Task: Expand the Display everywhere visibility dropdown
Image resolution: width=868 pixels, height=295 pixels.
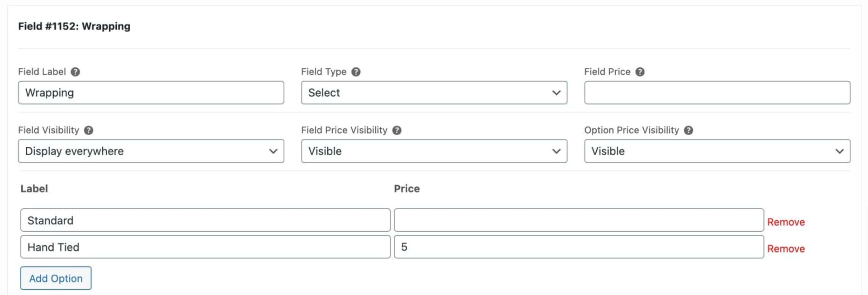Action: coord(151,151)
